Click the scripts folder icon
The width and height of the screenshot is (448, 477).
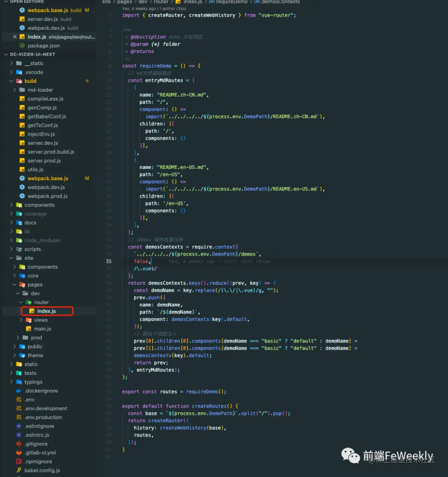(19, 249)
